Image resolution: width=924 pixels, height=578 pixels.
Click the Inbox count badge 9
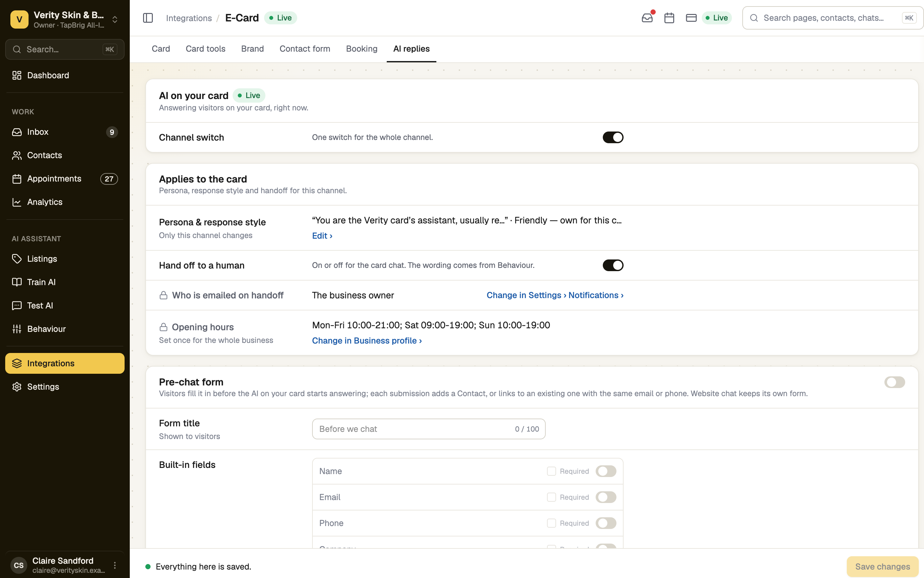coord(112,132)
